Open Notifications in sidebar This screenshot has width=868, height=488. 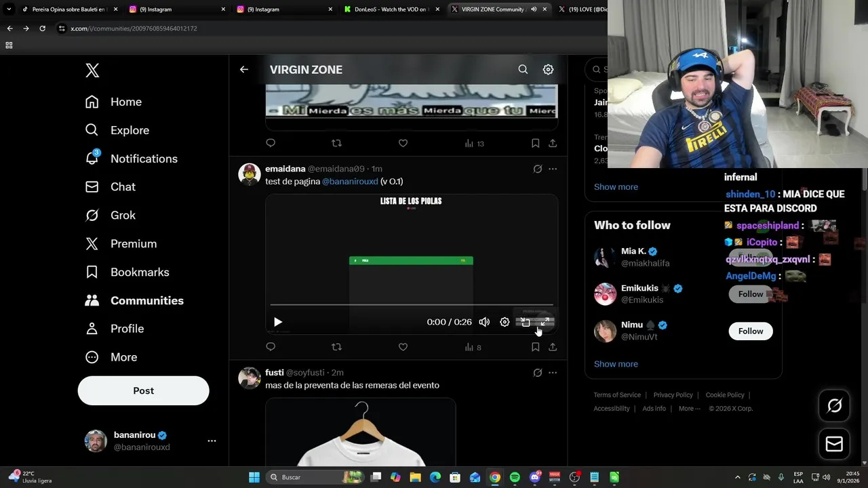(x=131, y=159)
